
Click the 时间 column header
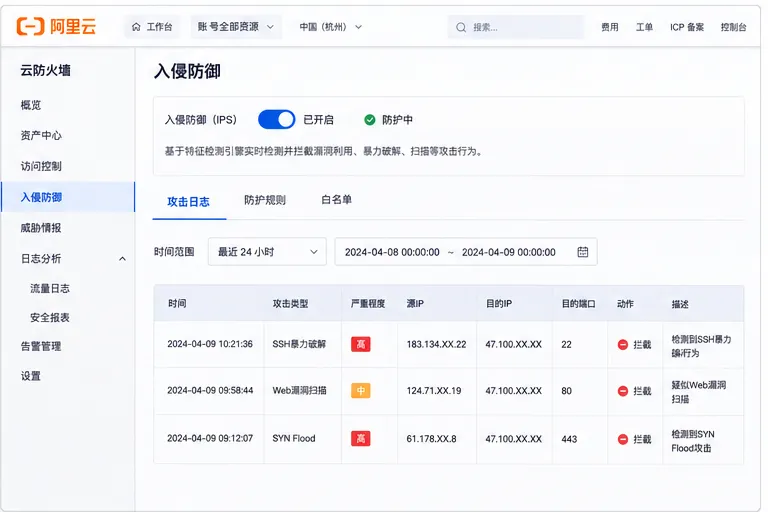click(177, 304)
